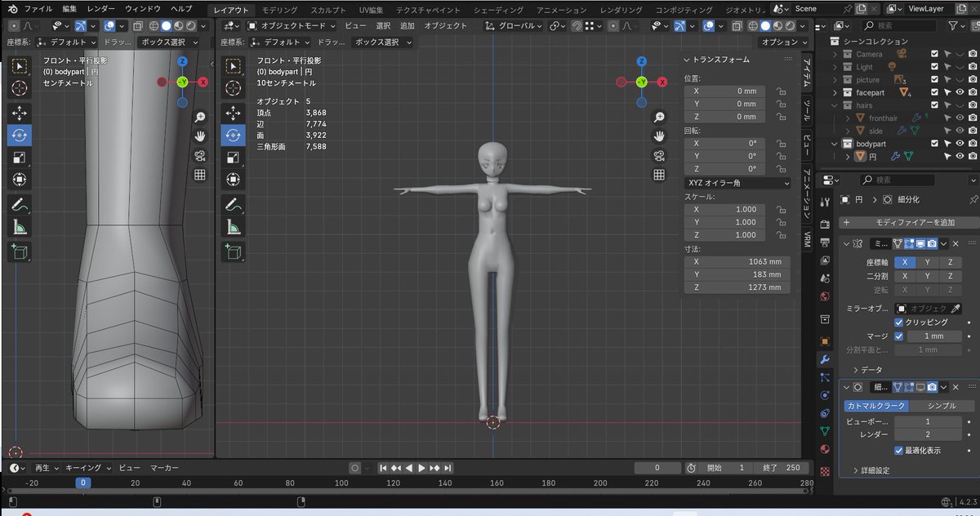Switch to the Shading workspace tab
The image size is (980, 516).
click(498, 10)
